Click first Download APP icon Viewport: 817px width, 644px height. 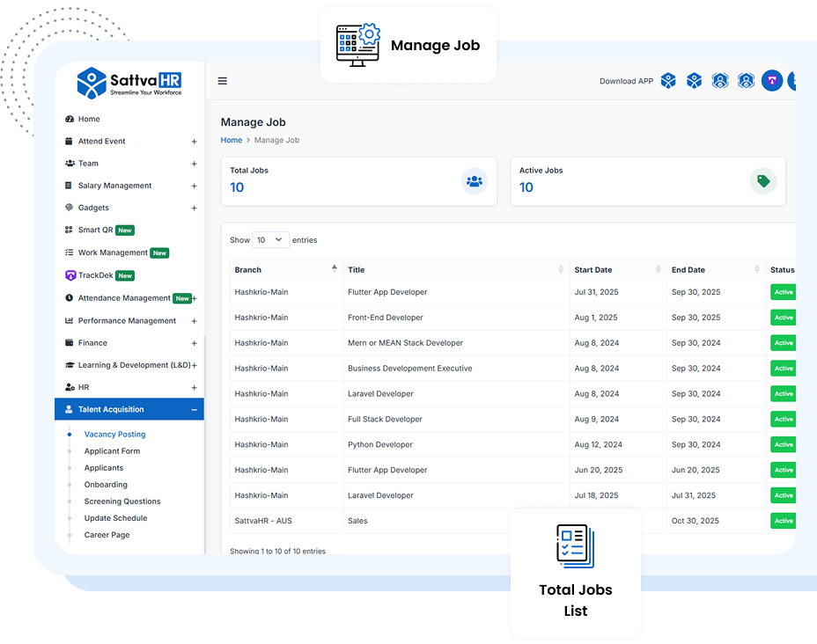click(668, 81)
